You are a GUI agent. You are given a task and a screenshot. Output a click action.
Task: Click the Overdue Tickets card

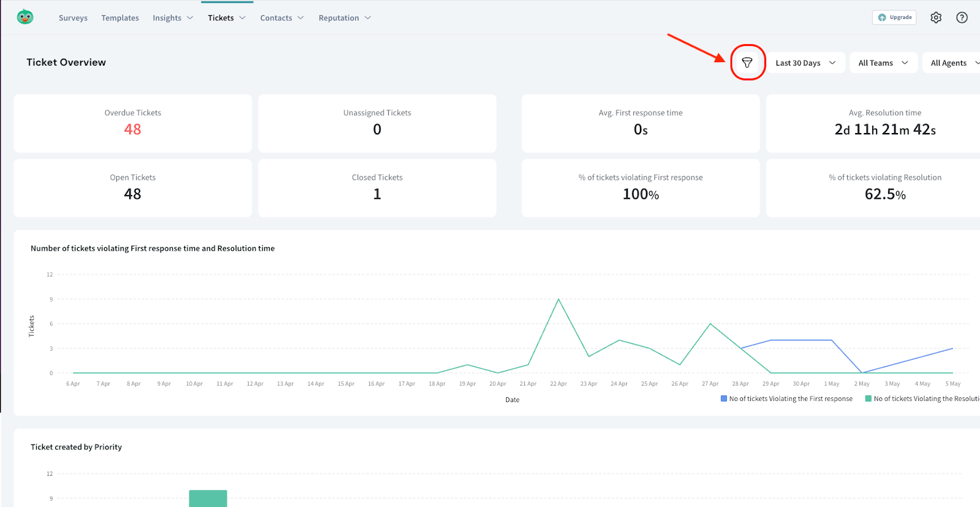click(x=132, y=123)
